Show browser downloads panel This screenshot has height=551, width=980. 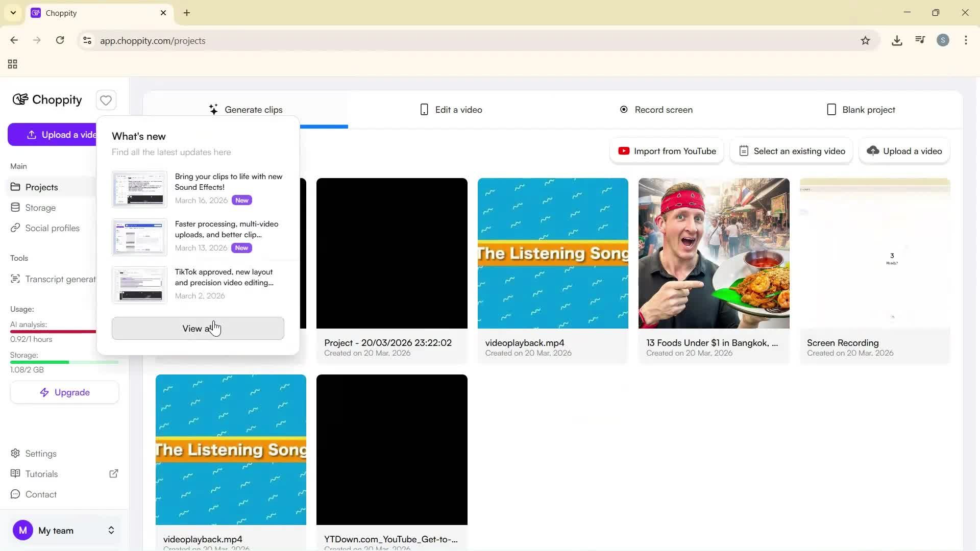point(897,40)
